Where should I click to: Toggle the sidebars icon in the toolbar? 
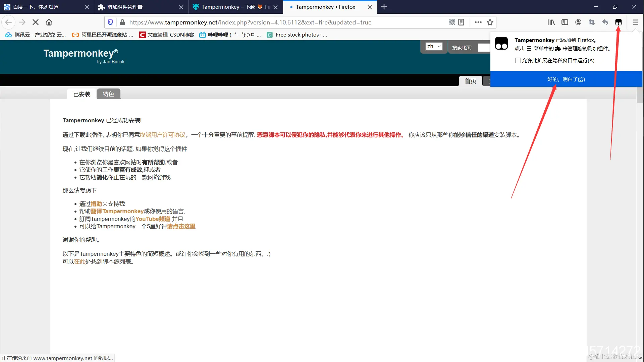[x=565, y=22]
